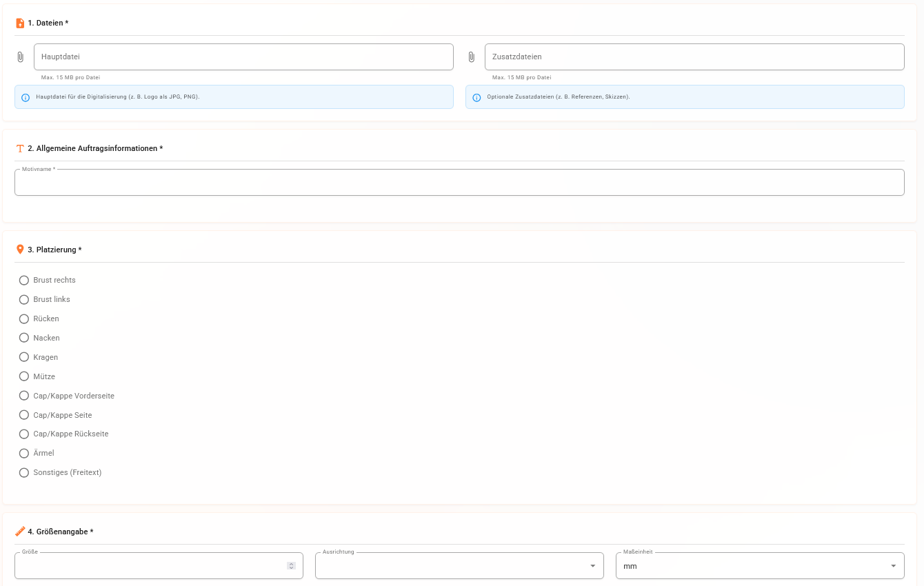Click the text icon by Allgemeine Auftragsinformationen

[x=20, y=148]
